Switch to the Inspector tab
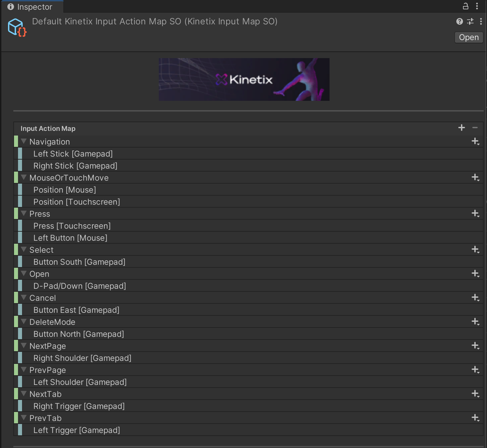 click(x=32, y=7)
